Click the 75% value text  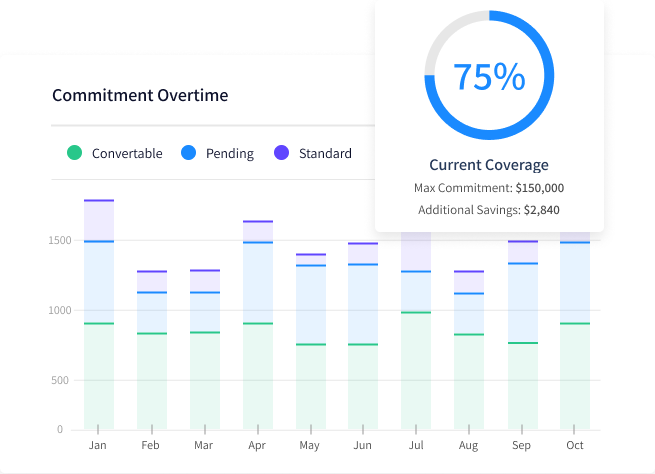point(489,76)
